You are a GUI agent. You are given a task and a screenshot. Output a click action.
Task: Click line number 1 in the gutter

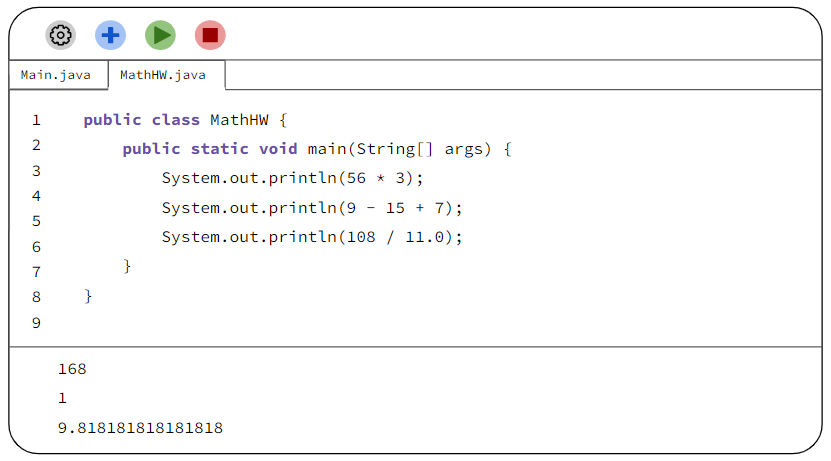coord(36,120)
